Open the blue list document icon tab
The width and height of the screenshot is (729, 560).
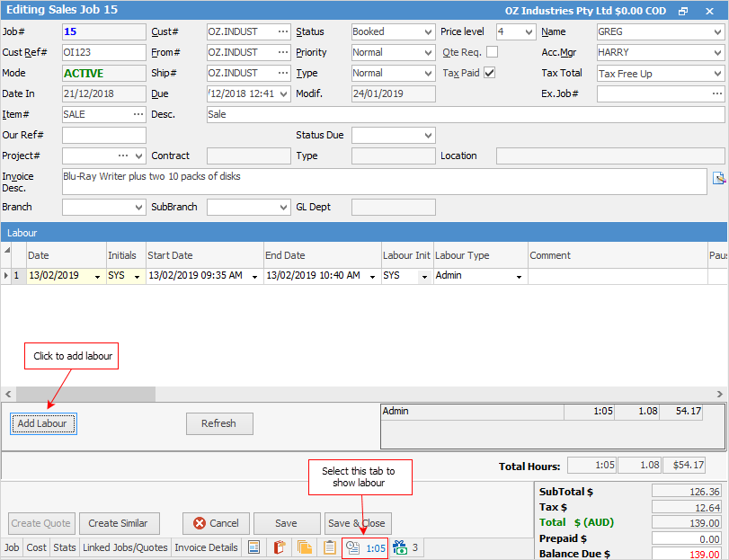coord(254,547)
